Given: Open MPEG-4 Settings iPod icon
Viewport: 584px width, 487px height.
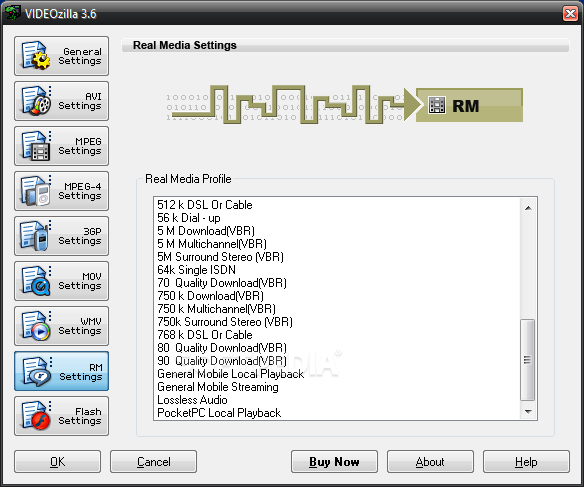Looking at the screenshot, I should pyautogui.click(x=36, y=191).
